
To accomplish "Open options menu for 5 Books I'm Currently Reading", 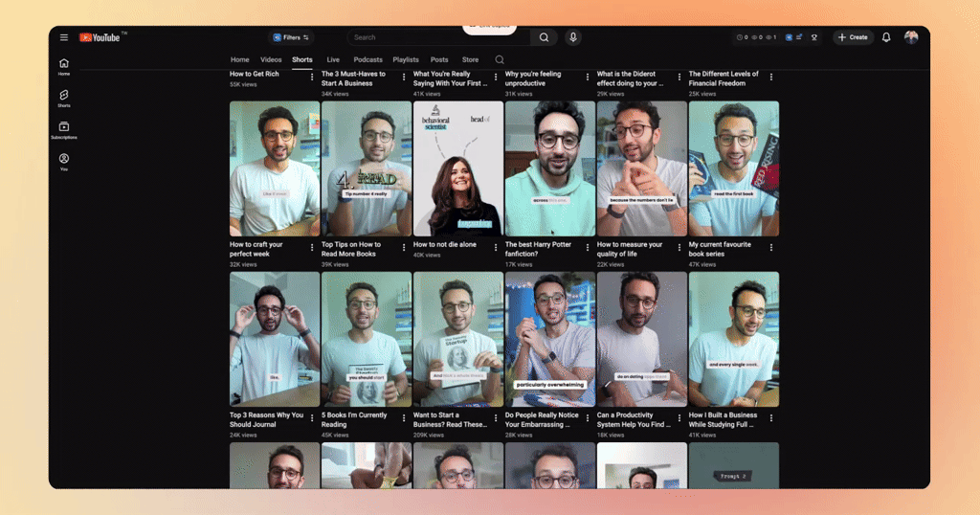I will pos(404,418).
